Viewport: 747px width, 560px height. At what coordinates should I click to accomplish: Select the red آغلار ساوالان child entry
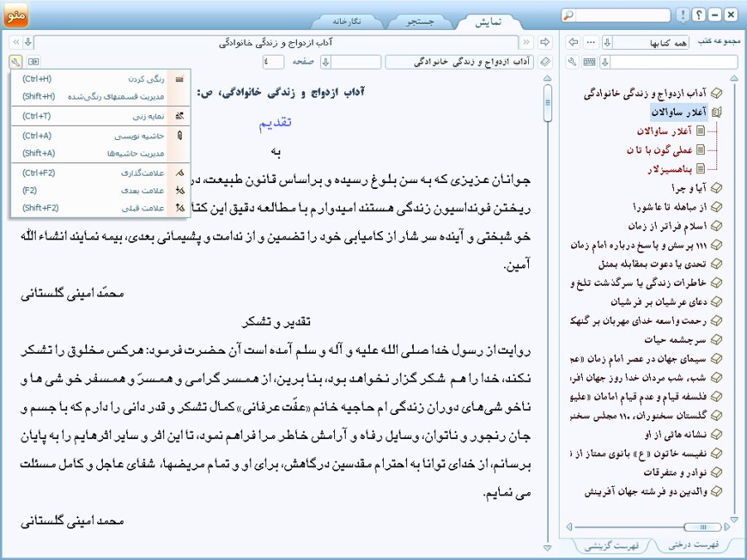[x=664, y=131]
